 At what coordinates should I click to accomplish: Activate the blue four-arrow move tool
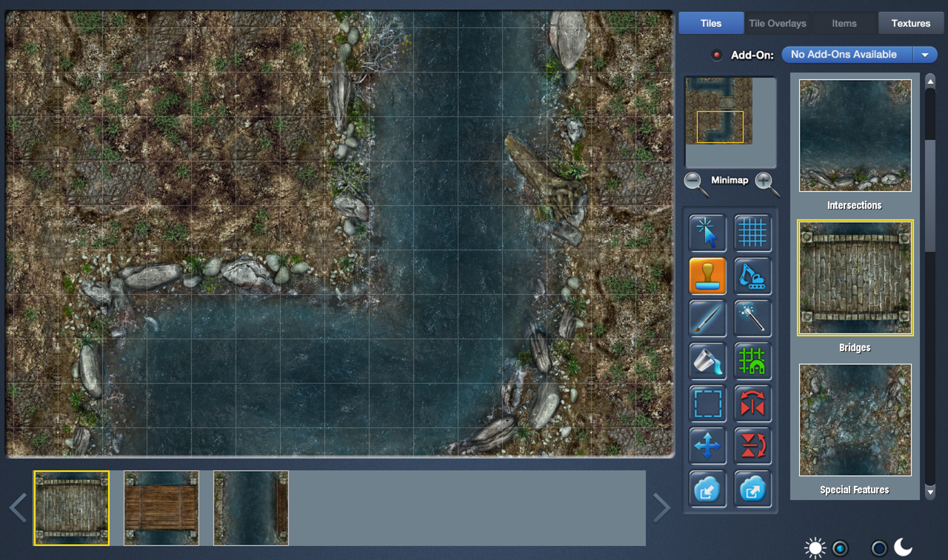(707, 446)
